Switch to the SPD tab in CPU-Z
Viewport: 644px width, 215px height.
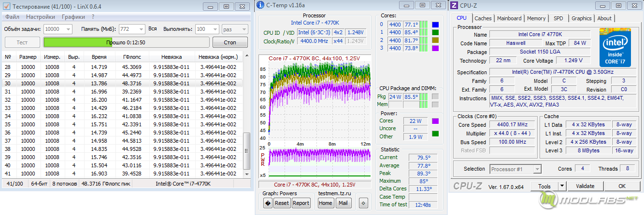point(558,18)
